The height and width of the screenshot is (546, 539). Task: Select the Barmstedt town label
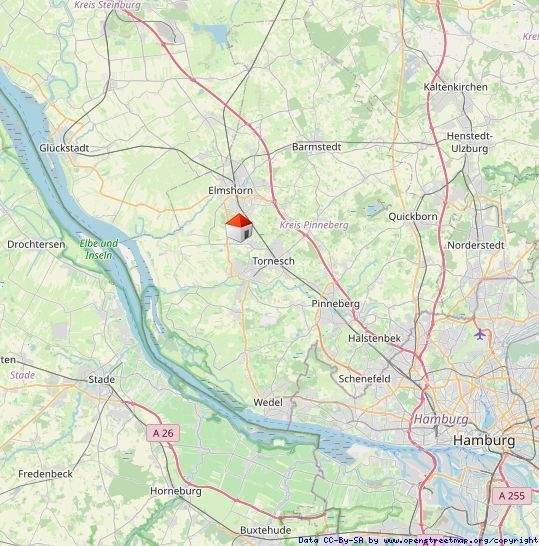coord(317,147)
